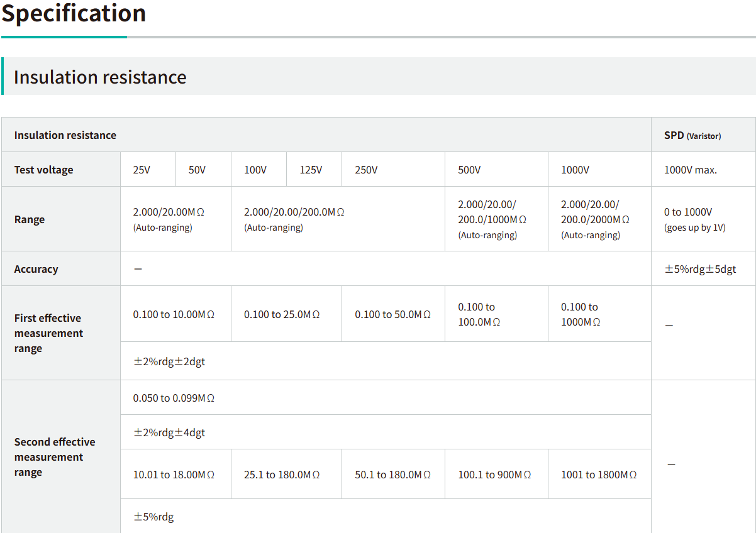Viewport: 756px width, 533px height.
Task: Click the ±2%rdg±2dgt accuracy cell
Action: 169,361
